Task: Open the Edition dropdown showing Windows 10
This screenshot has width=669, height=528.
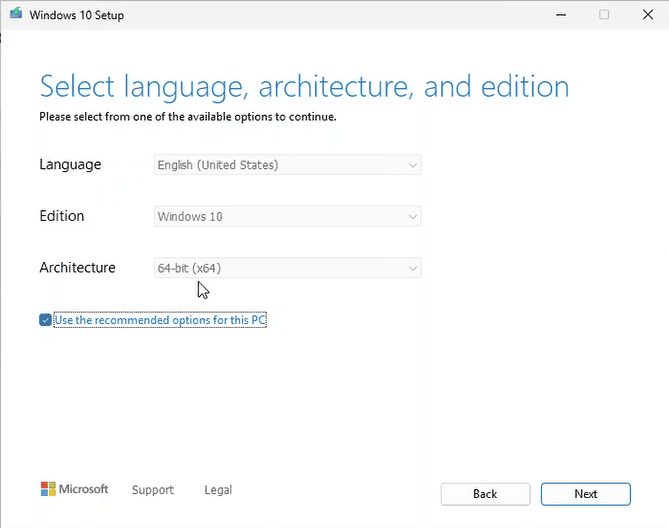Action: coord(288,216)
